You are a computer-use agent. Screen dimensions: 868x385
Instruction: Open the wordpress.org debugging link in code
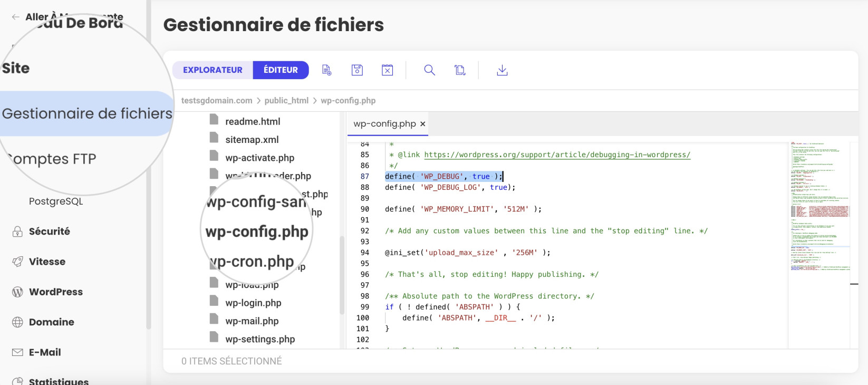(557, 155)
